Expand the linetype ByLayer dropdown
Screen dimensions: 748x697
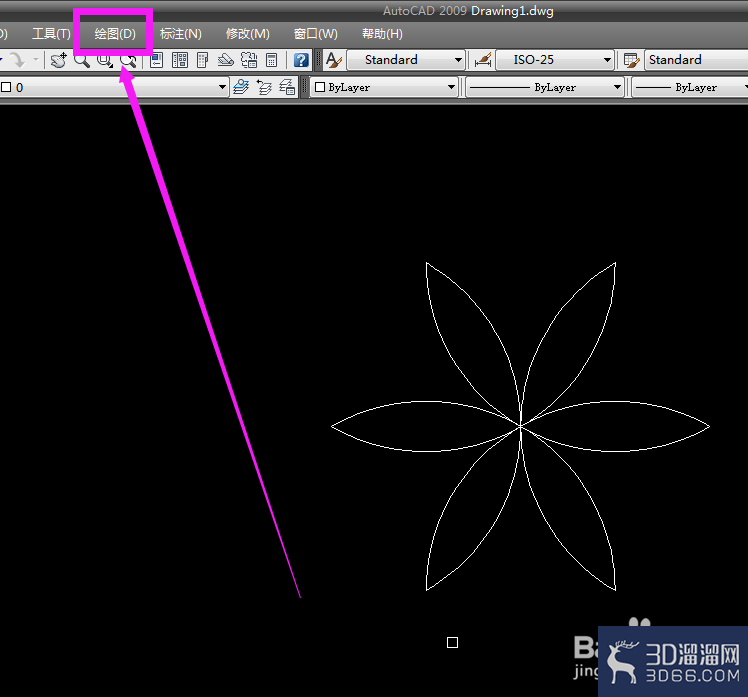click(617, 87)
